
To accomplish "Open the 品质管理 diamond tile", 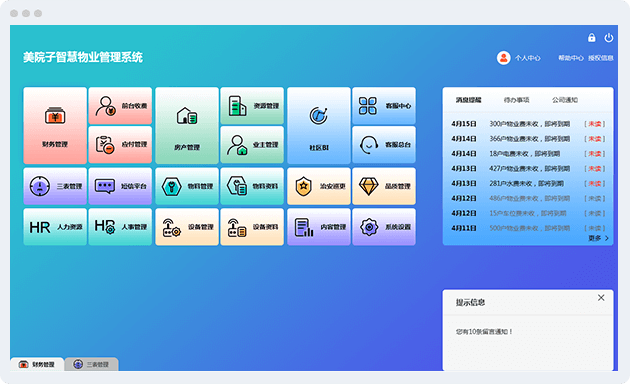I will click(384, 186).
